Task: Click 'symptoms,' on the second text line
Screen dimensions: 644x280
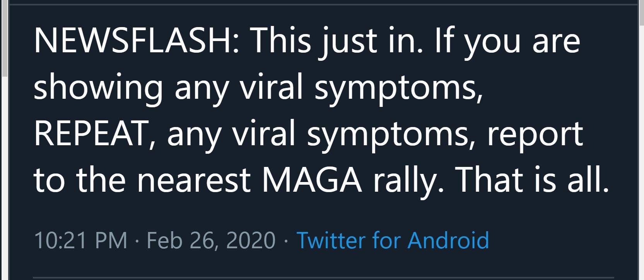Action: tap(398, 90)
